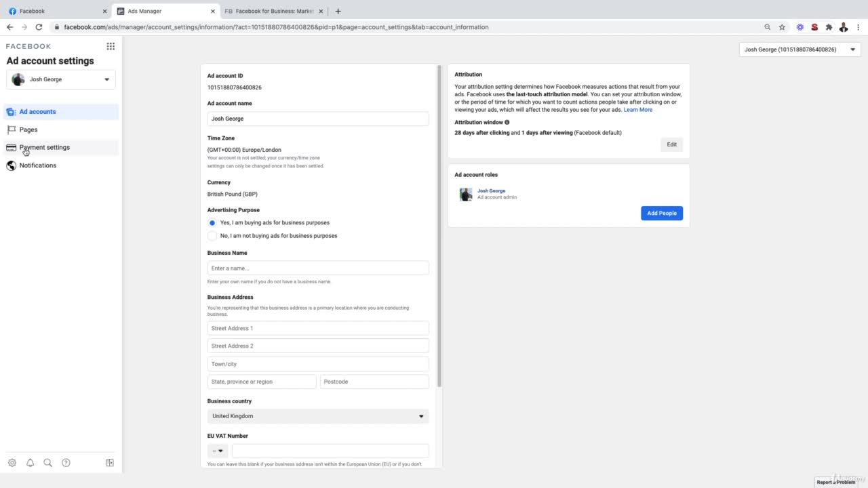Click the Add People button
The image size is (868, 488).
662,213
